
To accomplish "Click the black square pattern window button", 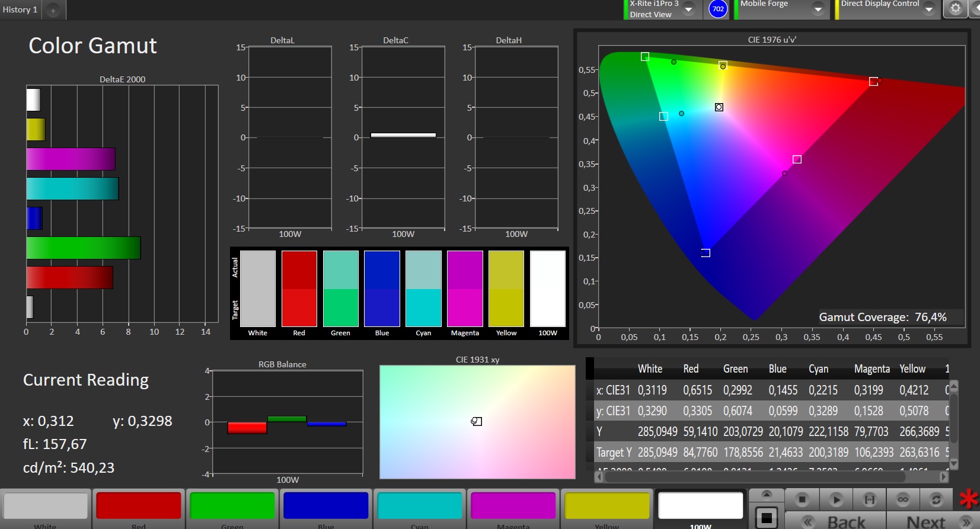I will 767,517.
